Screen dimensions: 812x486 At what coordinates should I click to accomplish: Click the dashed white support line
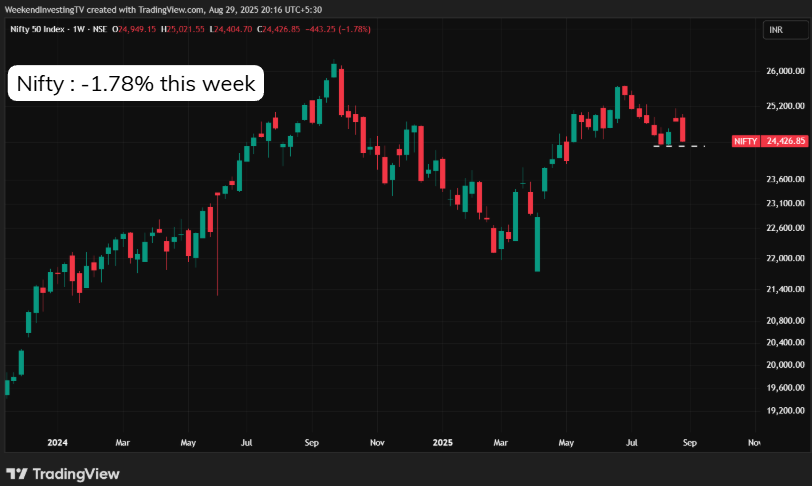(x=679, y=146)
